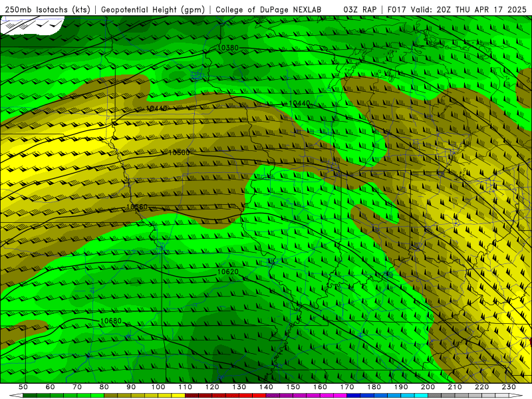The image size is (532, 399).
Task: Click the 130 label on the color bar
Action: (x=239, y=387)
